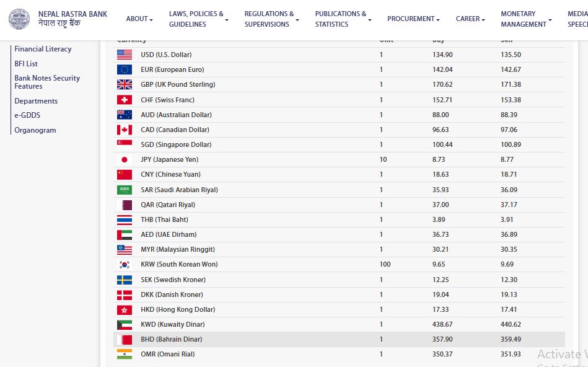This screenshot has height=367, width=588.
Task: Open the CAREER menu
Action: pyautogui.click(x=470, y=19)
